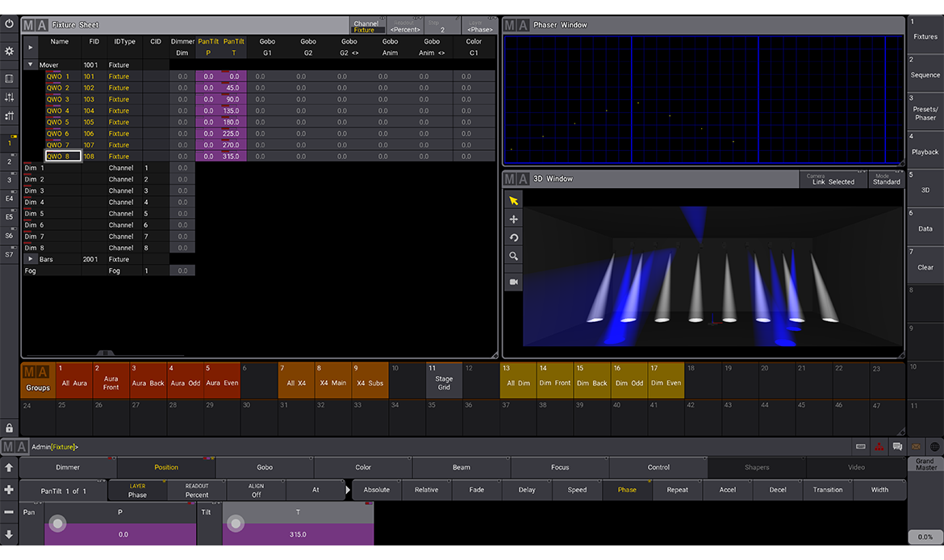This screenshot has width=944, height=560.
Task: Select the rotate tool in 3D Window
Action: coord(513,237)
